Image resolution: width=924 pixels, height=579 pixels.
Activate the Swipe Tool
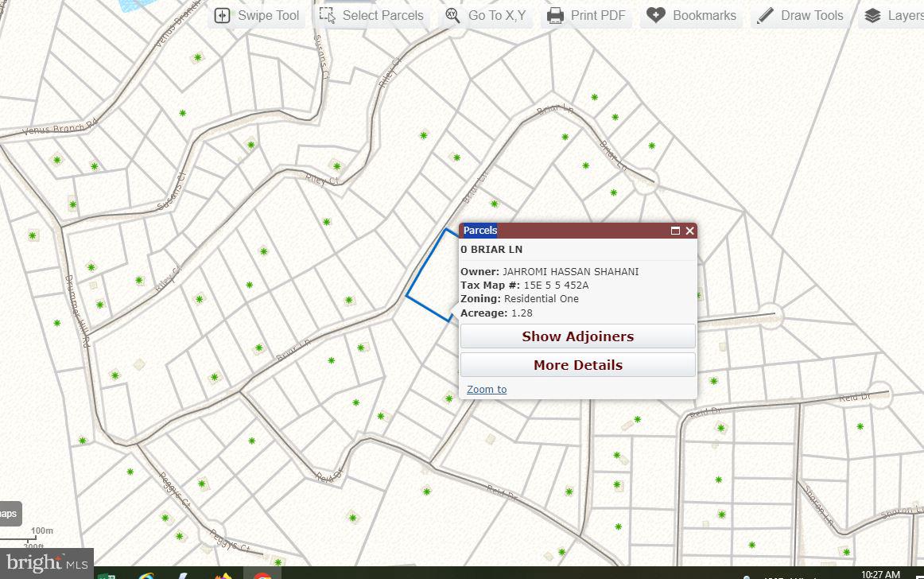click(257, 16)
